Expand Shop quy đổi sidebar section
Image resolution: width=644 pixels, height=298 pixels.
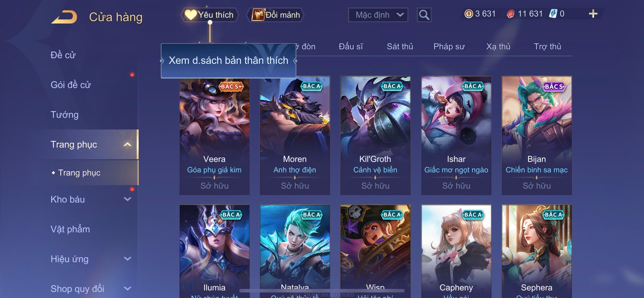click(128, 288)
